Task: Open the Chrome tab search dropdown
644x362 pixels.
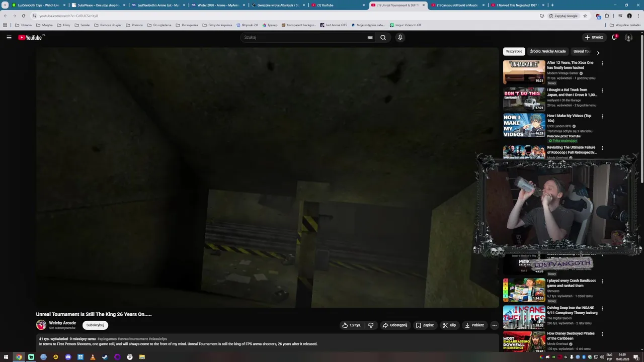Action: (x=5, y=5)
